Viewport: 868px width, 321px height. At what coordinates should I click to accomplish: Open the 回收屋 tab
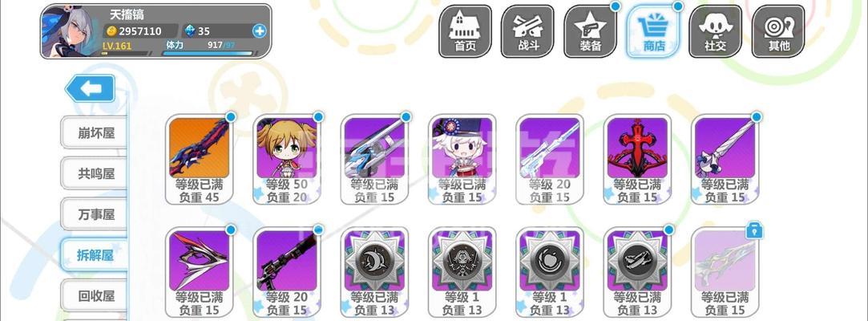click(94, 296)
